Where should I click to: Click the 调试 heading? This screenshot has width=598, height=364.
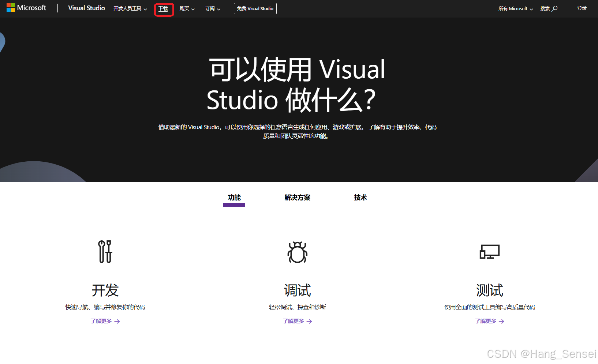tap(298, 290)
